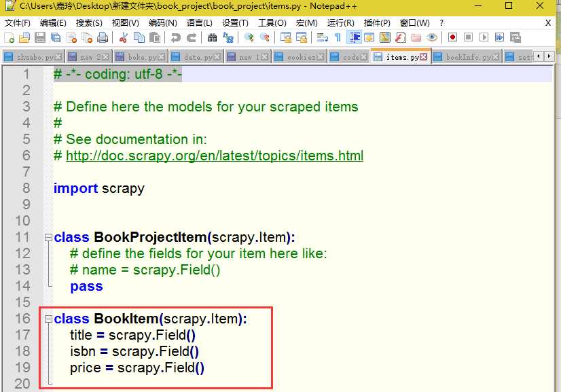Switch to the cookies tab
Image resolution: width=561 pixels, height=392 pixels.
(300, 57)
